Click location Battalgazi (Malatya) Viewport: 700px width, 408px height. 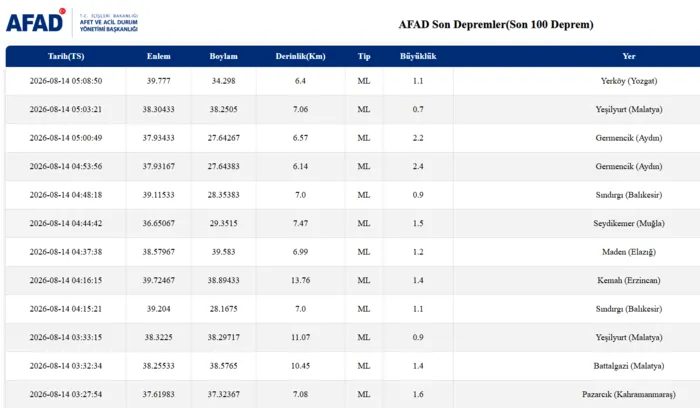629,366
